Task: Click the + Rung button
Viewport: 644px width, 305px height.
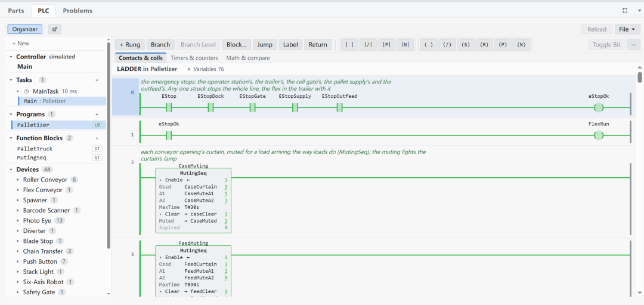Action: 130,45
